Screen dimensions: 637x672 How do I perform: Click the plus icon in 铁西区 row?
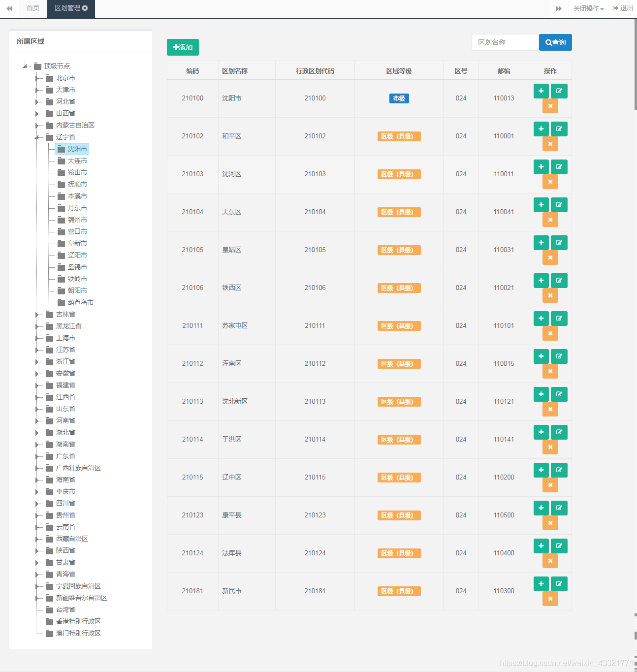pyautogui.click(x=541, y=281)
